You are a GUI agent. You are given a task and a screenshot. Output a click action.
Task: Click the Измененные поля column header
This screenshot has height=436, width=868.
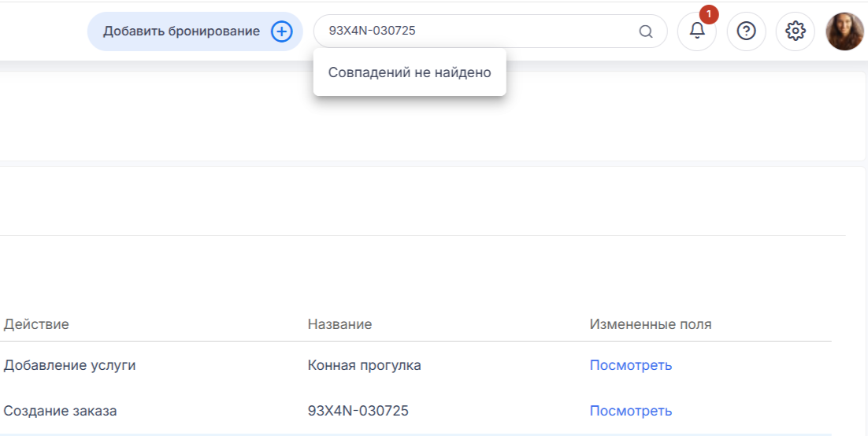pyautogui.click(x=651, y=324)
